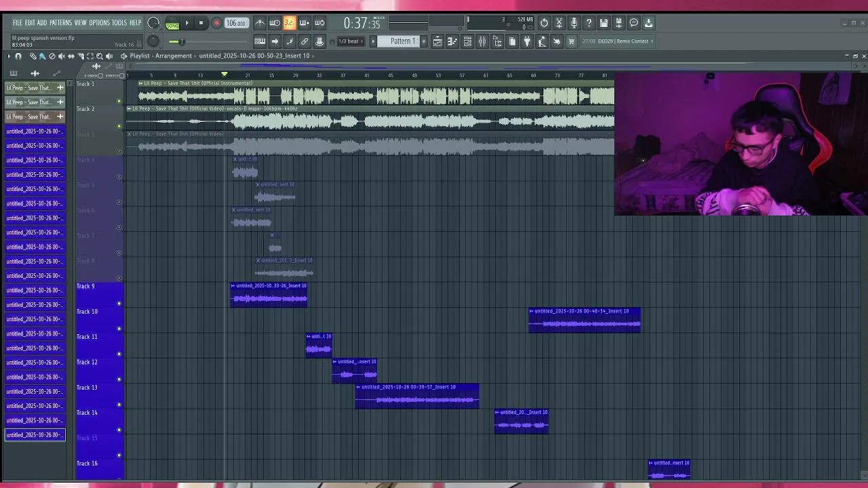Screen dimensions: 868x488
Task: Open the Channel rack view
Action: 467,41
